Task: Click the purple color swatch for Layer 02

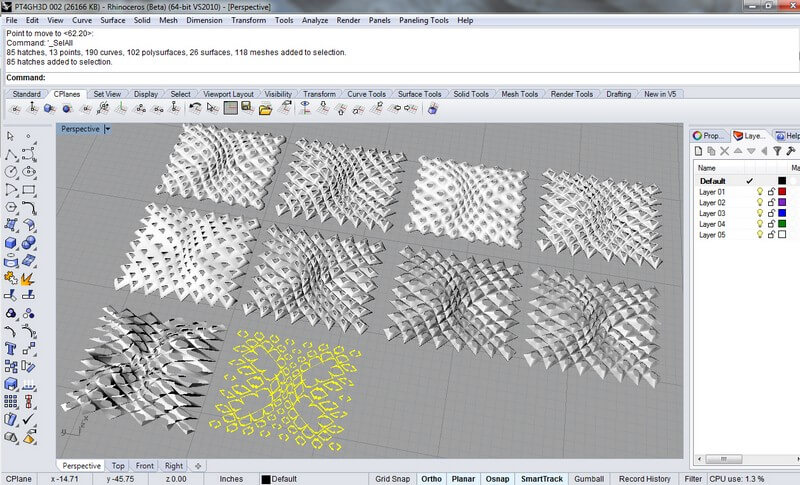Action: tap(782, 201)
